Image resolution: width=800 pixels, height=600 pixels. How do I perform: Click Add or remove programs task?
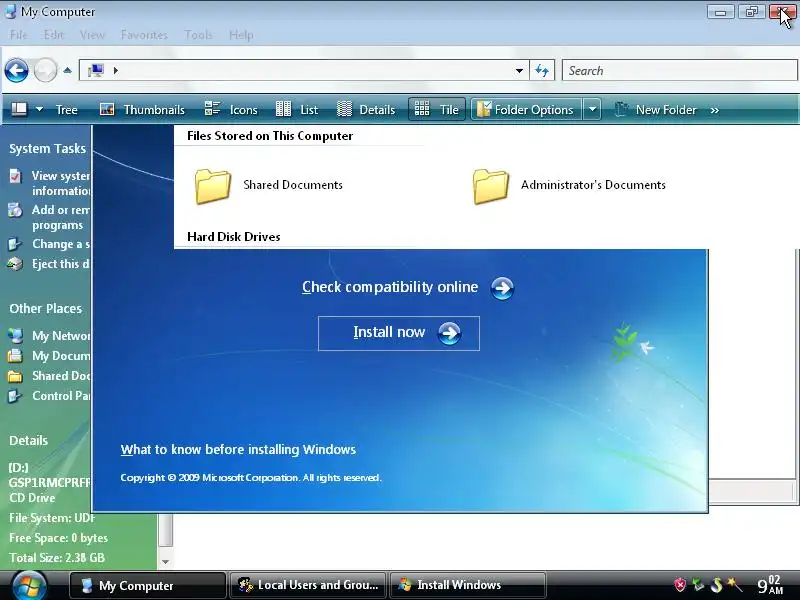point(60,217)
